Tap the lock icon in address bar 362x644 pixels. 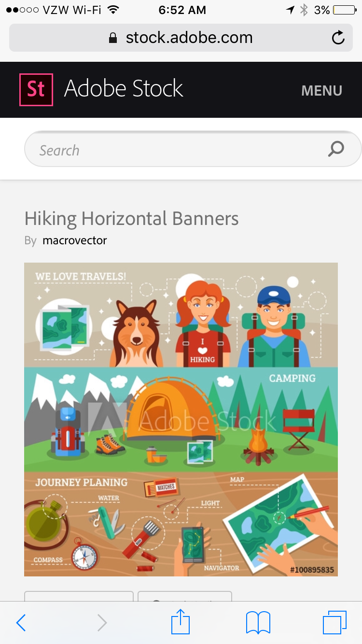[113, 38]
